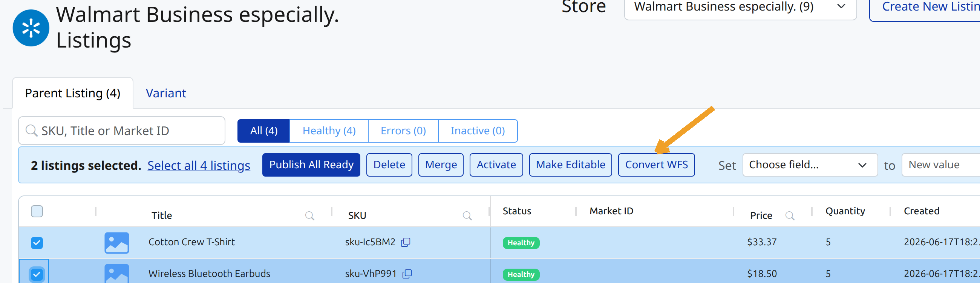Click quantity 5 for Cotton Crew T-Shirt
980x283 pixels.
click(x=828, y=242)
